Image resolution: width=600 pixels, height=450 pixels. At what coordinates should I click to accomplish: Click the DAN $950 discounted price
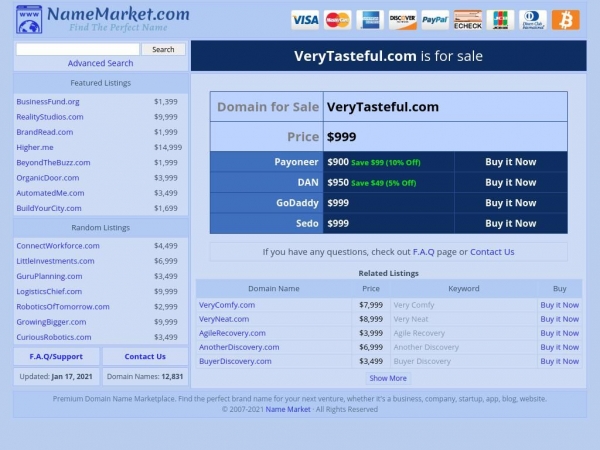click(x=338, y=183)
